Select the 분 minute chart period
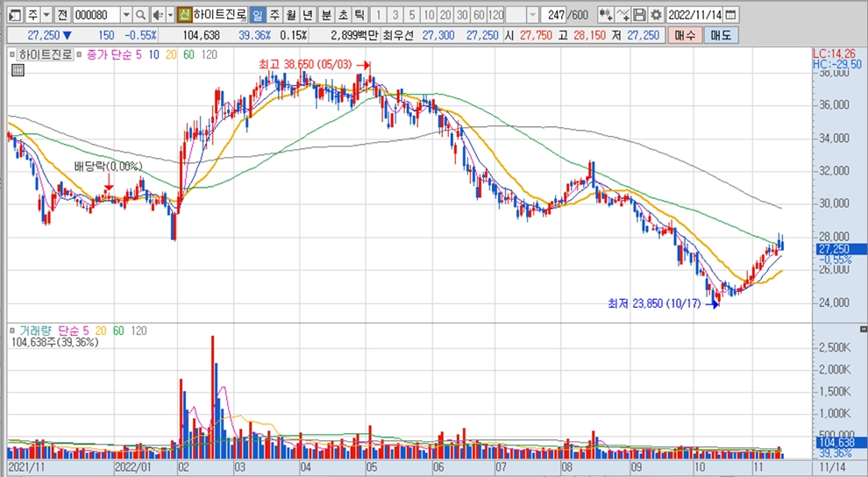This screenshot has height=477, width=868. point(326,15)
